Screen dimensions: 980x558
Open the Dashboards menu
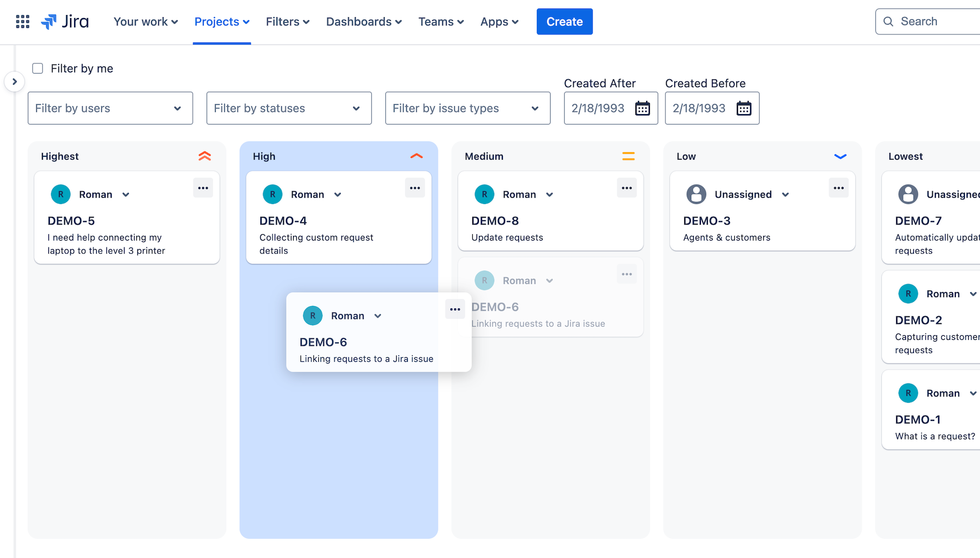(x=363, y=21)
